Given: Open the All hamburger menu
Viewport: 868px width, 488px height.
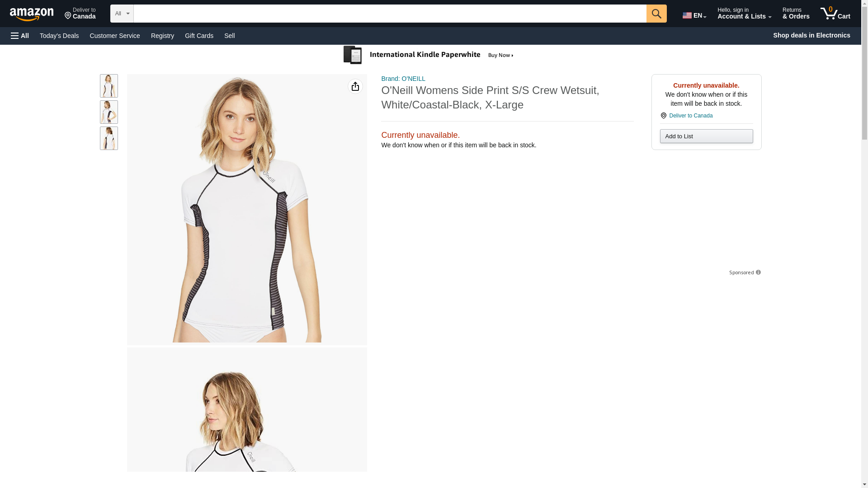Looking at the screenshot, I should [x=20, y=36].
